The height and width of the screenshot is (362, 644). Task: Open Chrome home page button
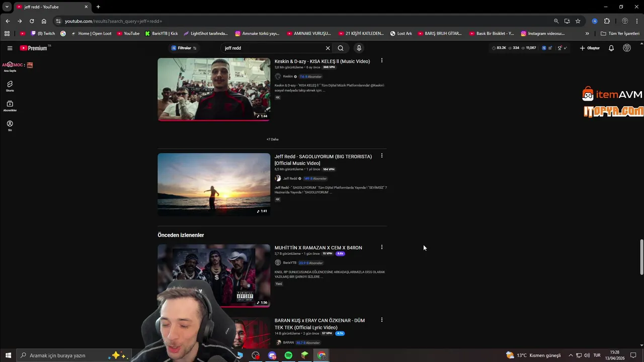[x=44, y=21]
